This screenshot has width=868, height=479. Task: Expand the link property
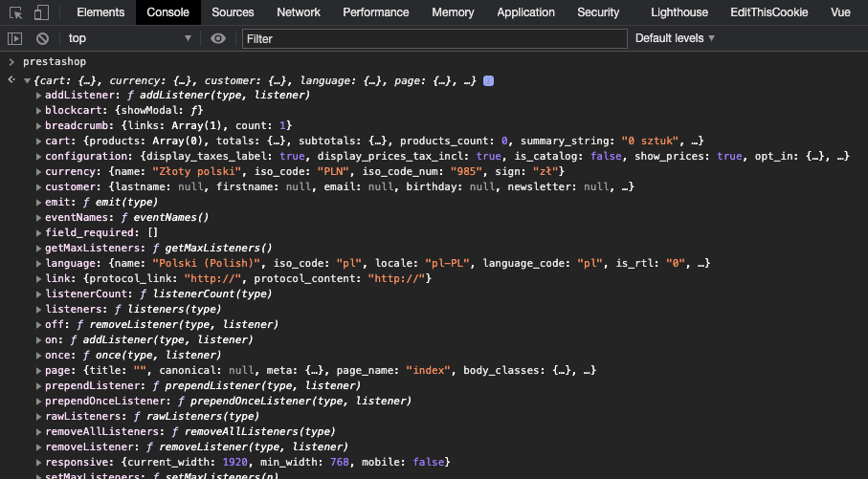(x=38, y=279)
